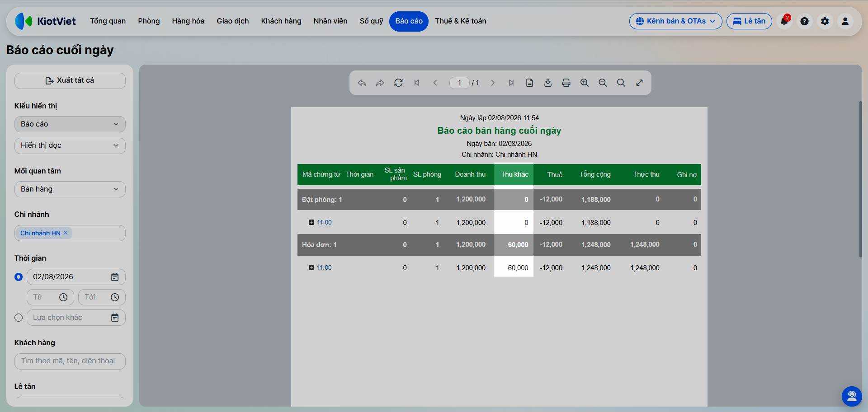Open Báo cáo menu
This screenshot has width=868, height=412.
(x=409, y=21)
